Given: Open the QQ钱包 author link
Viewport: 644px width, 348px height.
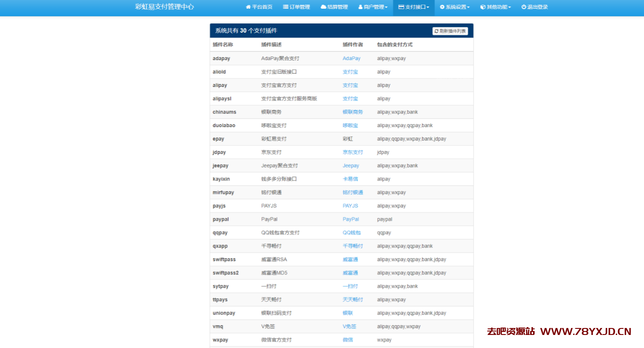Looking at the screenshot, I should [x=351, y=233].
